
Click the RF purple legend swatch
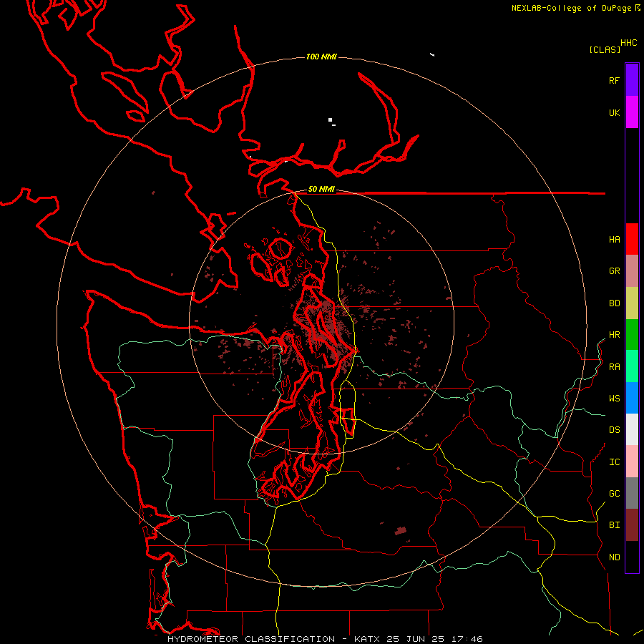coord(632,80)
